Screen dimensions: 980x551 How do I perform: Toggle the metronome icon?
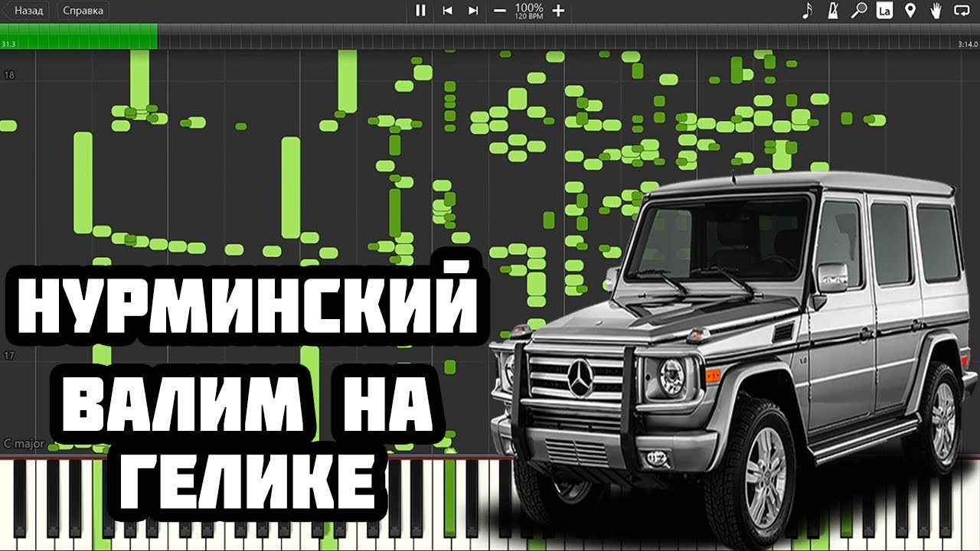(832, 11)
